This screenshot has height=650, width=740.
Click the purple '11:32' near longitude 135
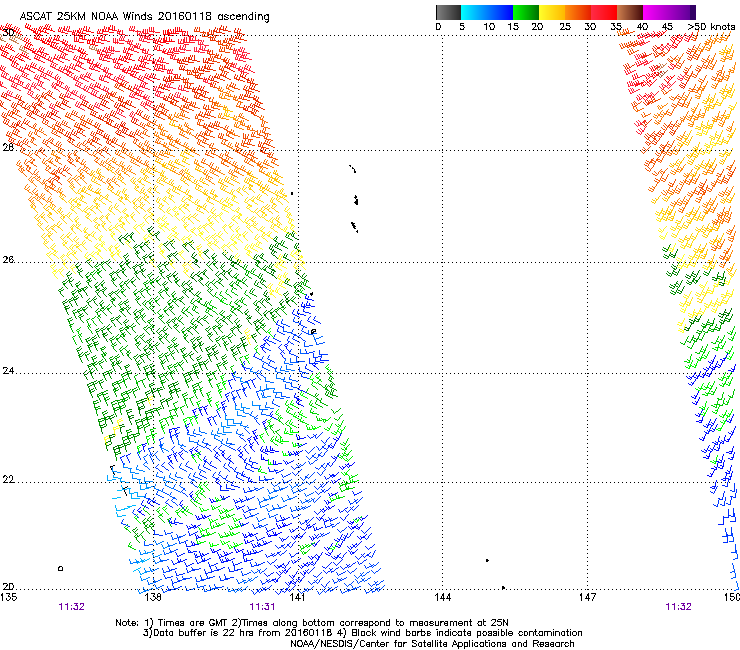click(71, 607)
